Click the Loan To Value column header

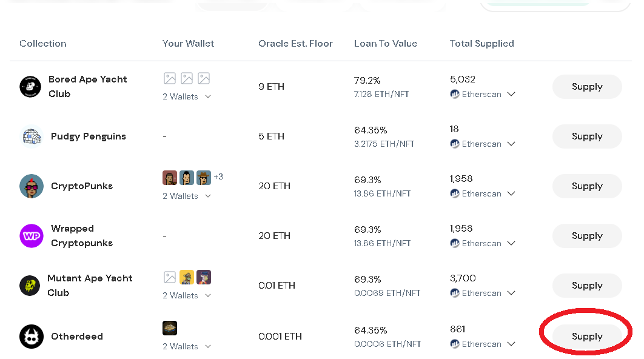coord(385,44)
